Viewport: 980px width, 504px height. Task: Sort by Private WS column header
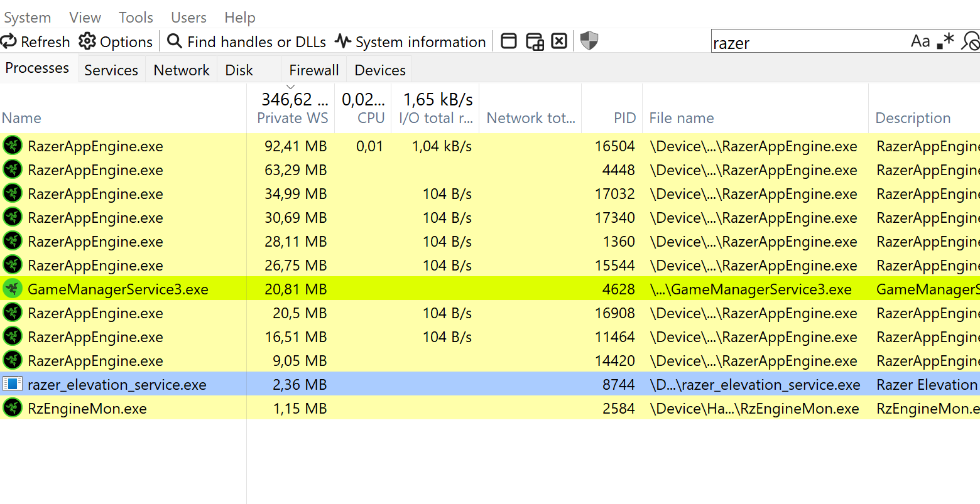291,108
